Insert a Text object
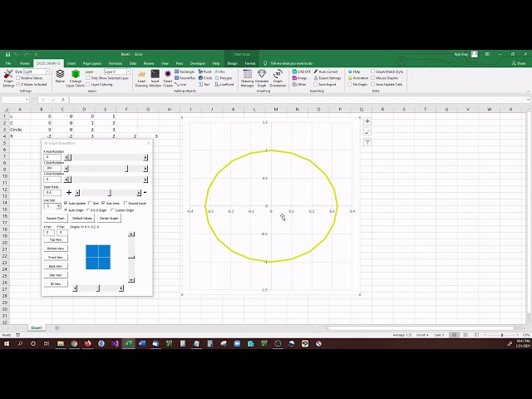This screenshot has height=399, width=532. tap(204, 84)
